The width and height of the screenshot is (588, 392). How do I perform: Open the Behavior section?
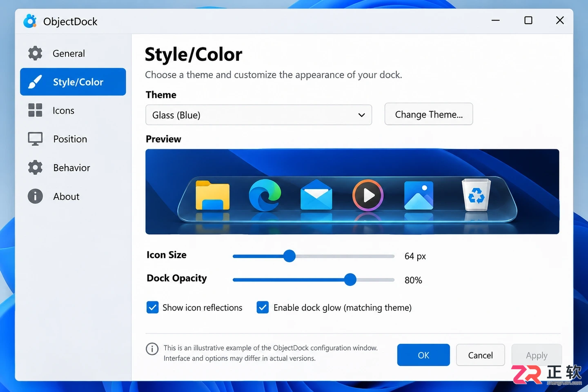click(73, 167)
